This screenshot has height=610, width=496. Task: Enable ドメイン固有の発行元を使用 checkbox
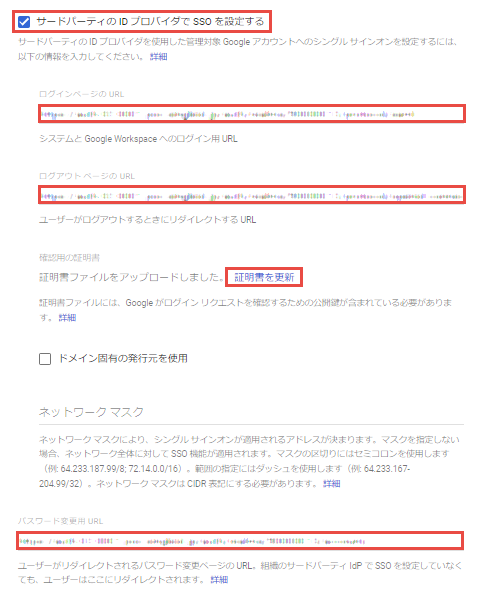tap(45, 359)
